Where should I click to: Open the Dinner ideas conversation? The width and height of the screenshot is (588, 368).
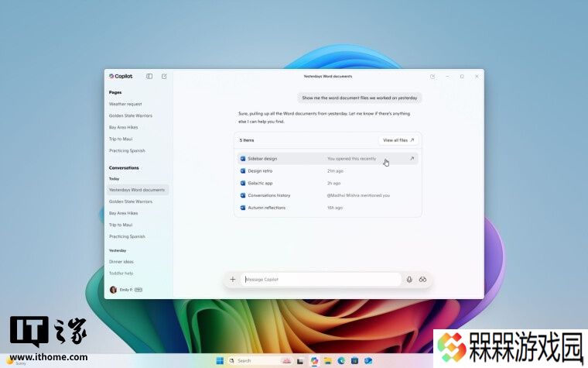[x=121, y=262]
